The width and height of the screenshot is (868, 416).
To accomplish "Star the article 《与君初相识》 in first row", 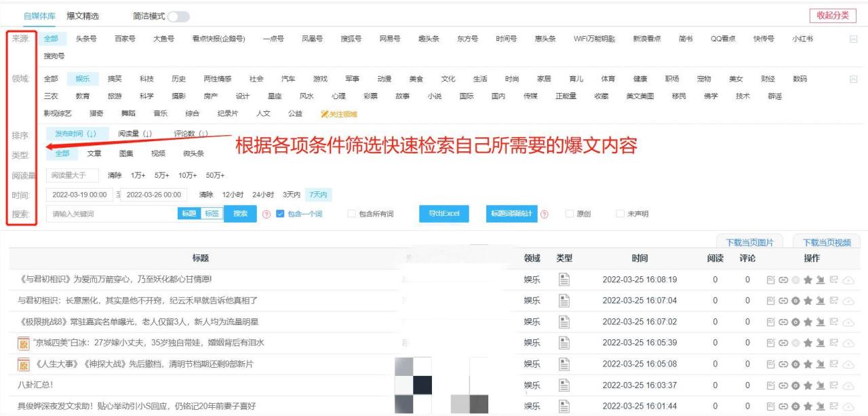I will 807,280.
